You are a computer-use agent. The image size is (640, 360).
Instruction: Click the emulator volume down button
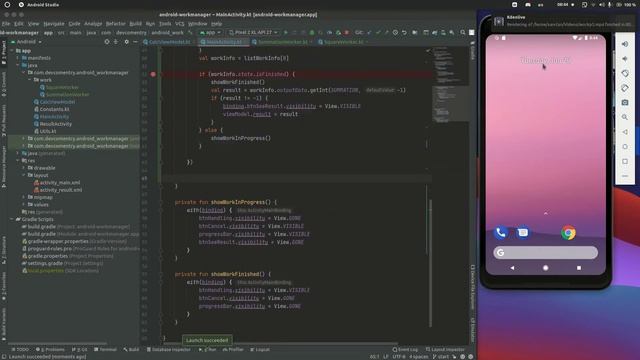tap(624, 59)
